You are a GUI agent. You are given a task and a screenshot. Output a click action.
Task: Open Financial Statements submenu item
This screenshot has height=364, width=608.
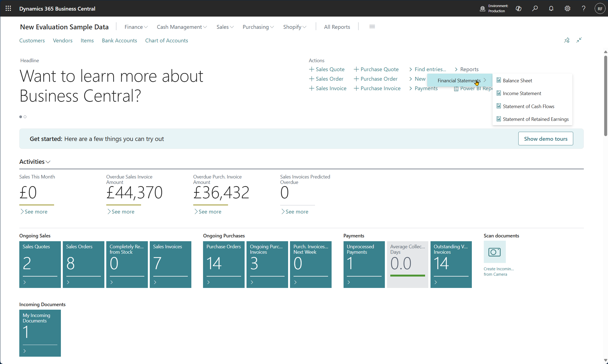(460, 80)
